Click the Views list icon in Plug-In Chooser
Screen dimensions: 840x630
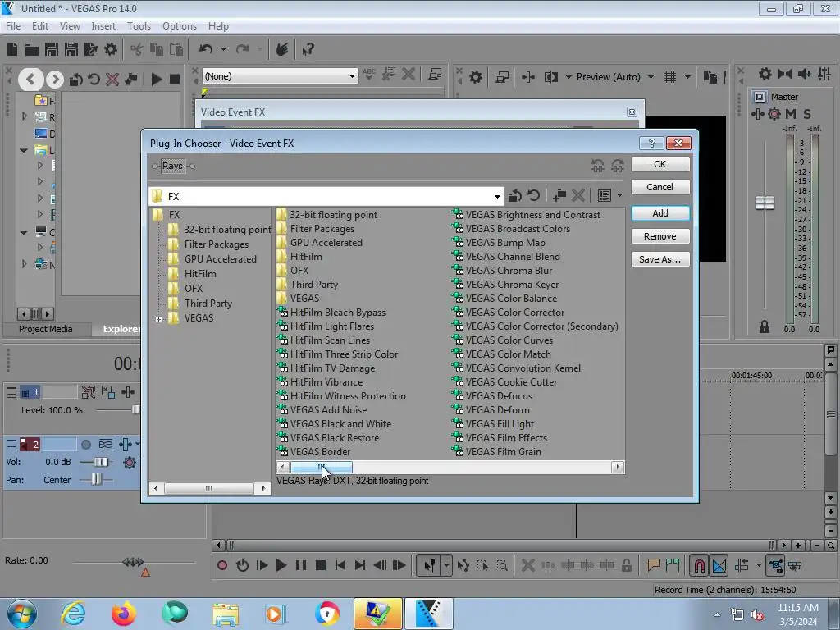pyautogui.click(x=605, y=195)
